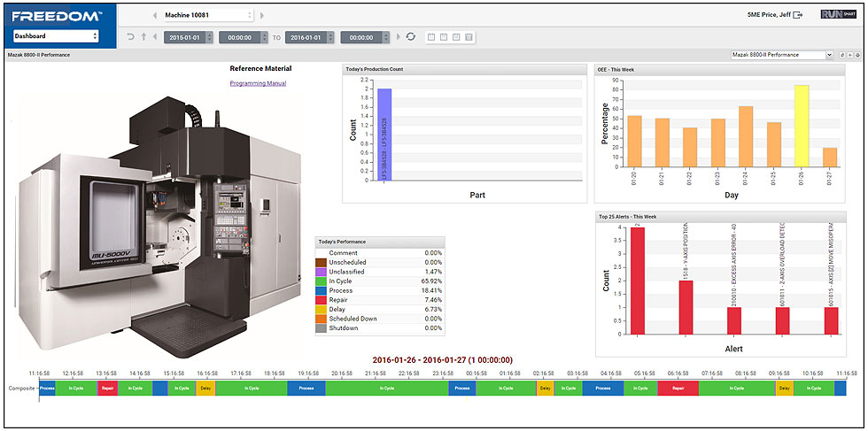This screenshot has width=868, height=431.
Task: Click the Process segment near 19:16:58
Action: (x=306, y=388)
